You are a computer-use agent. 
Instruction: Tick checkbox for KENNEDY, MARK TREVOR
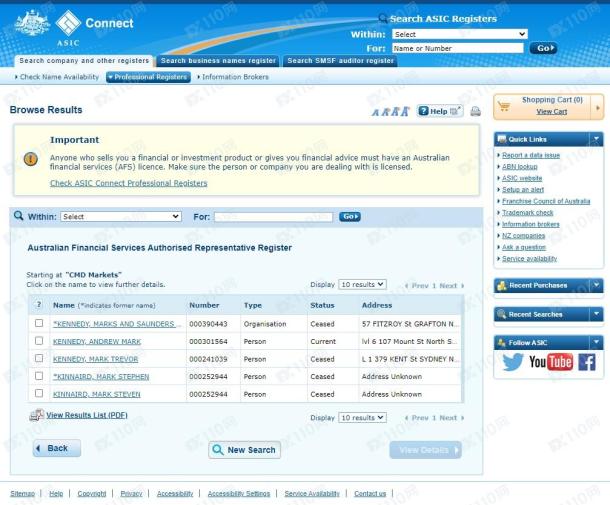click(x=39, y=358)
